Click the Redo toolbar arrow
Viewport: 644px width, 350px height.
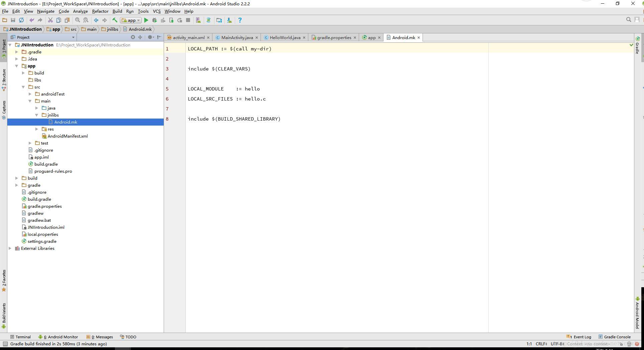coord(40,20)
